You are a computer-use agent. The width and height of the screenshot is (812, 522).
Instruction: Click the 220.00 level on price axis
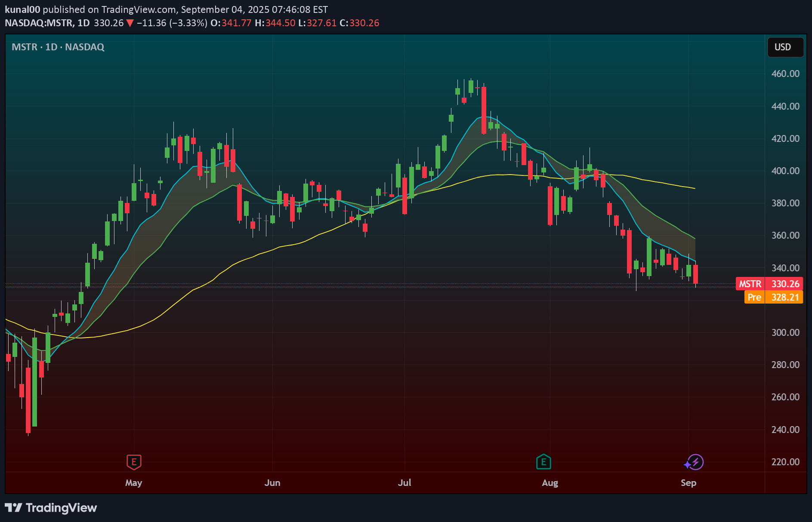(x=785, y=462)
